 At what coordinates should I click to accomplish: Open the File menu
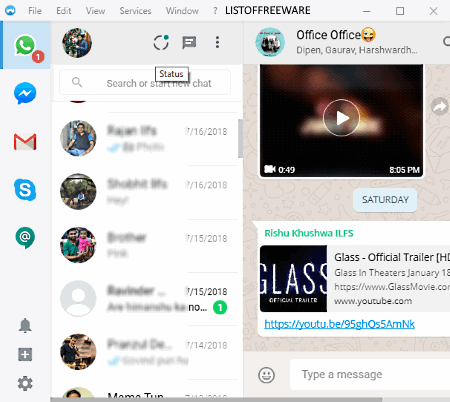pyautogui.click(x=35, y=11)
